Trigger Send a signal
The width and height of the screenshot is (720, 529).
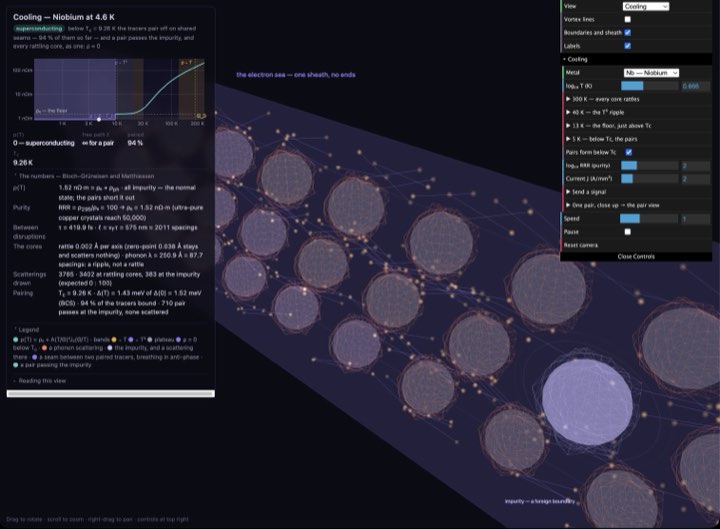pos(636,192)
